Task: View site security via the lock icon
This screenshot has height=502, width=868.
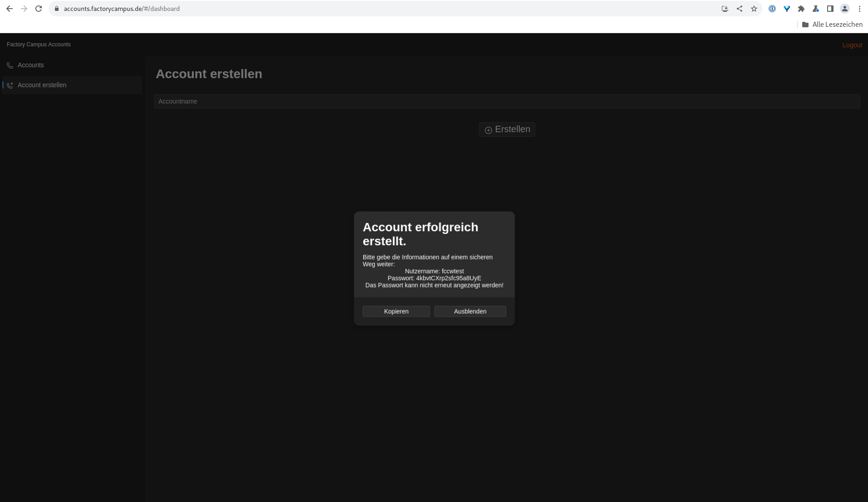Action: 56,9
